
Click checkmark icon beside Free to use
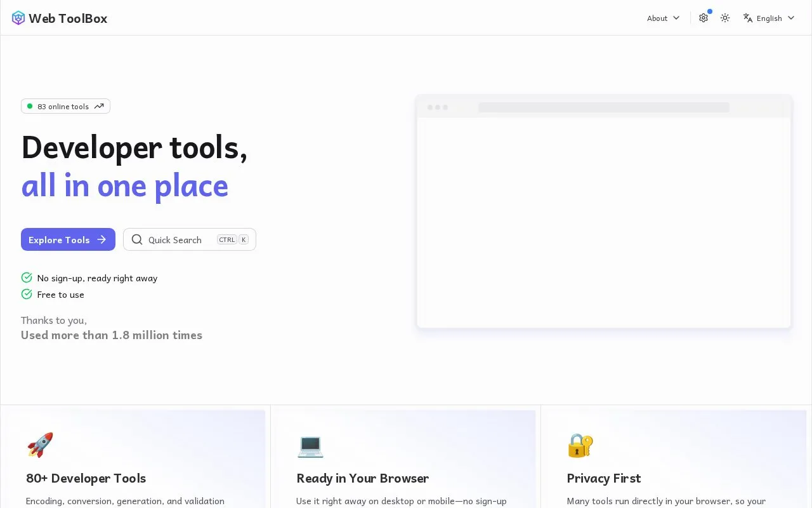(x=27, y=294)
